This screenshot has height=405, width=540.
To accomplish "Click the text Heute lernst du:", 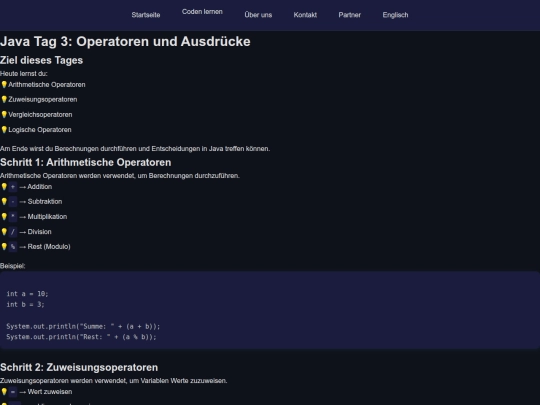I will [x=24, y=74].
